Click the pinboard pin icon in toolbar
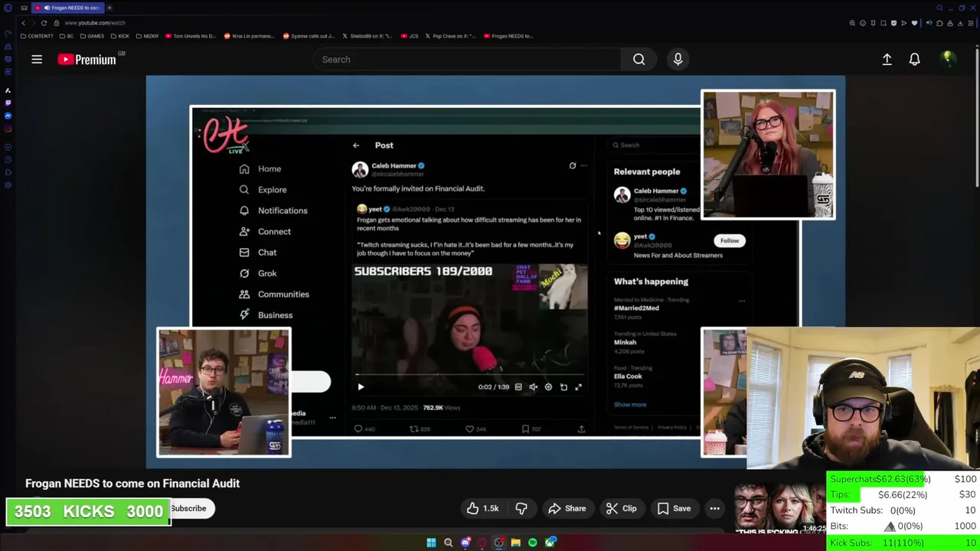980x551 pixels. click(873, 23)
